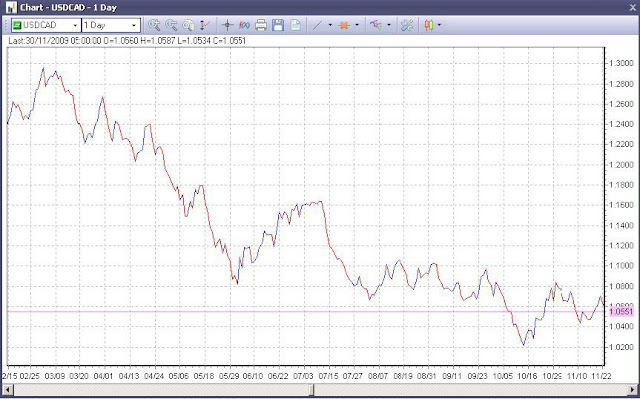Click the blank document page icon
Viewport: 640px width, 399px height.
295,25
